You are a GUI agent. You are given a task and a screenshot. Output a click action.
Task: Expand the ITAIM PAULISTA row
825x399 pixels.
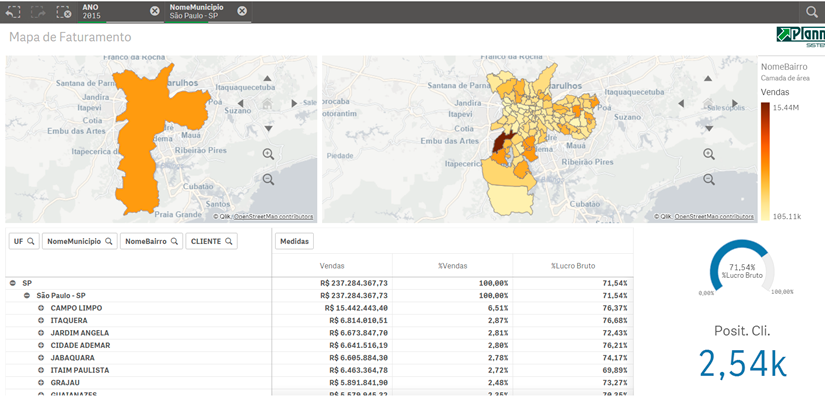click(x=41, y=371)
